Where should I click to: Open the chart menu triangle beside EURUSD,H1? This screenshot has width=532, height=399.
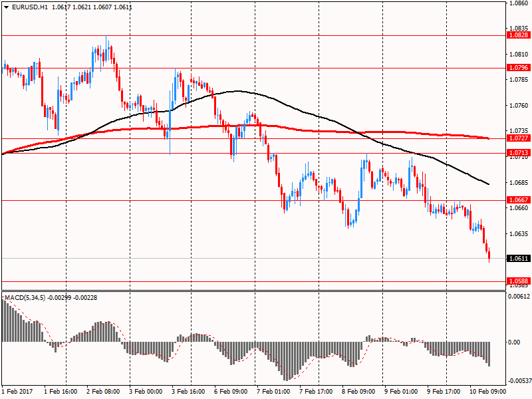click(x=7, y=7)
